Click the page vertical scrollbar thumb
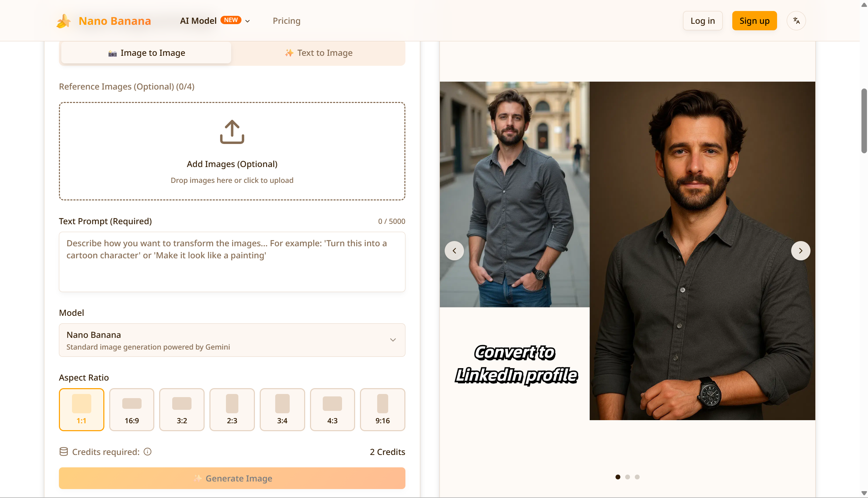Screen dimensions: 868x498 (x=864, y=121)
